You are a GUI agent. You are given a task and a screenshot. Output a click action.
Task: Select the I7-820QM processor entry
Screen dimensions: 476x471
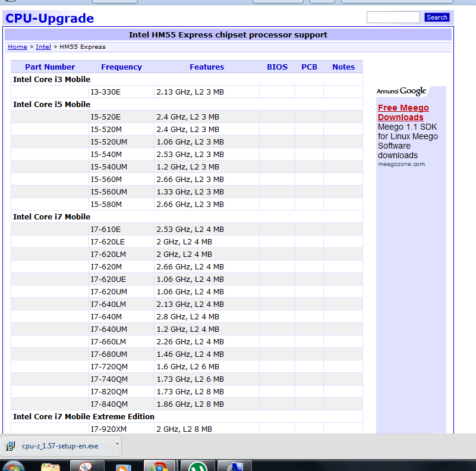click(x=109, y=391)
